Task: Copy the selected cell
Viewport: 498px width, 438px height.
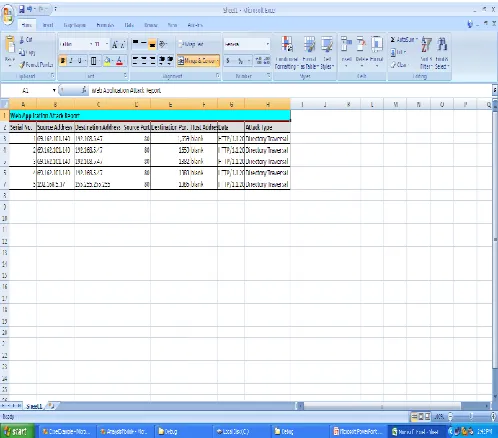Action: 27,52
